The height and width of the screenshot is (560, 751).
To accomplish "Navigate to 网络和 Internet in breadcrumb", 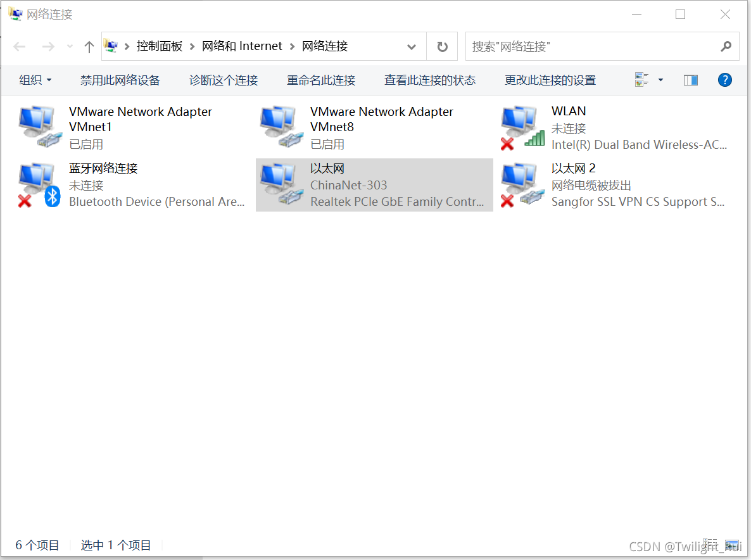I will [243, 46].
